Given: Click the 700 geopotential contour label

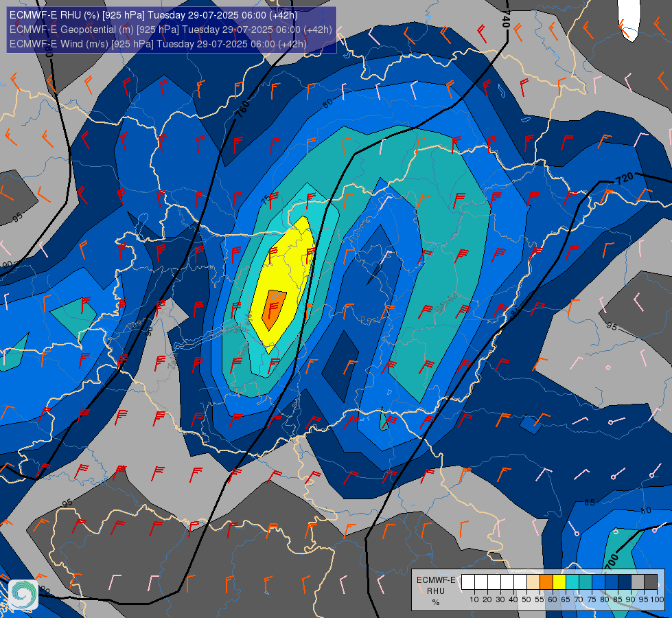Looking at the screenshot, I should click(612, 562).
